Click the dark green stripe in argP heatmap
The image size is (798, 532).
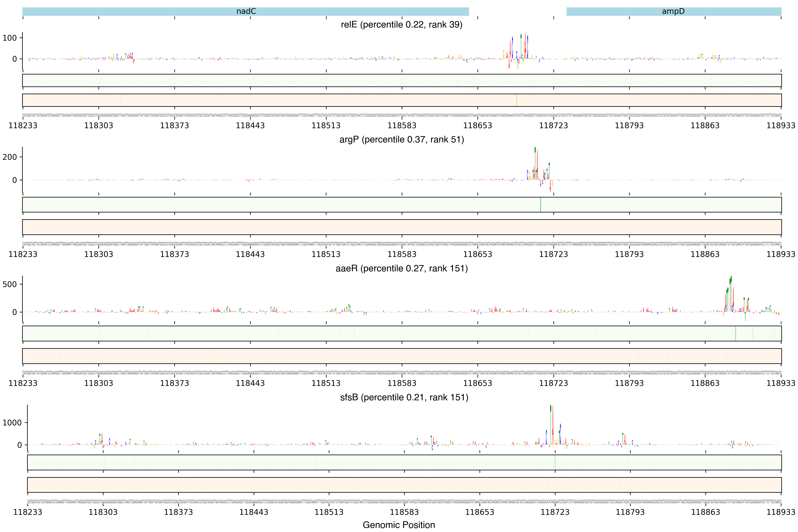(540, 205)
